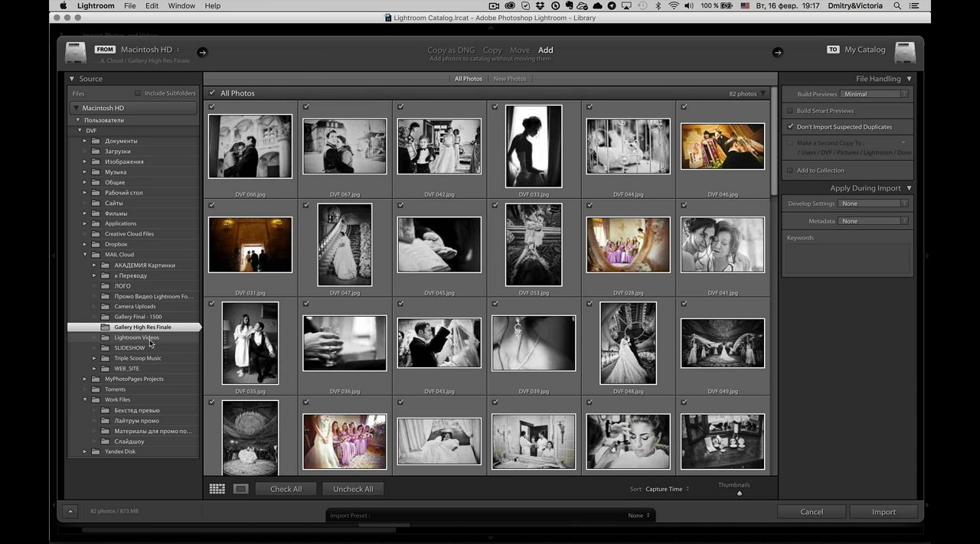Click the source drive icon next to Macintosh HD
The width and height of the screenshot is (980, 544).
76,52
